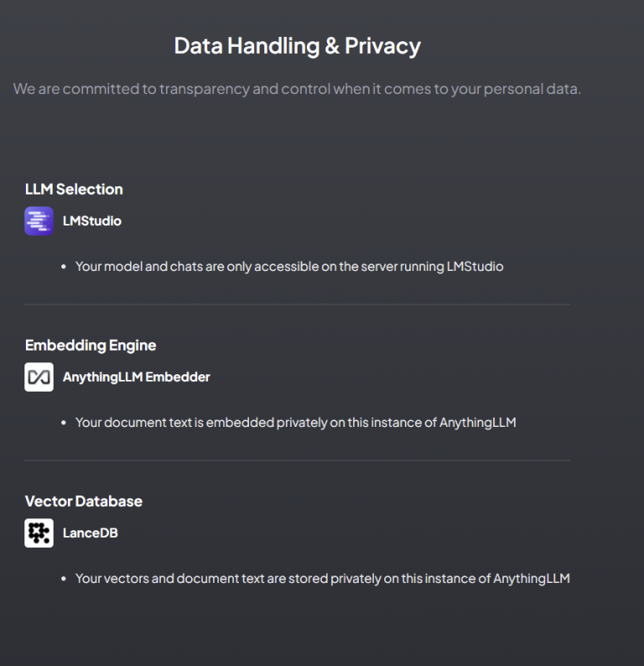Click the purple LMStudio logo icon
Viewport: 644px width, 666px height.
pos(39,221)
